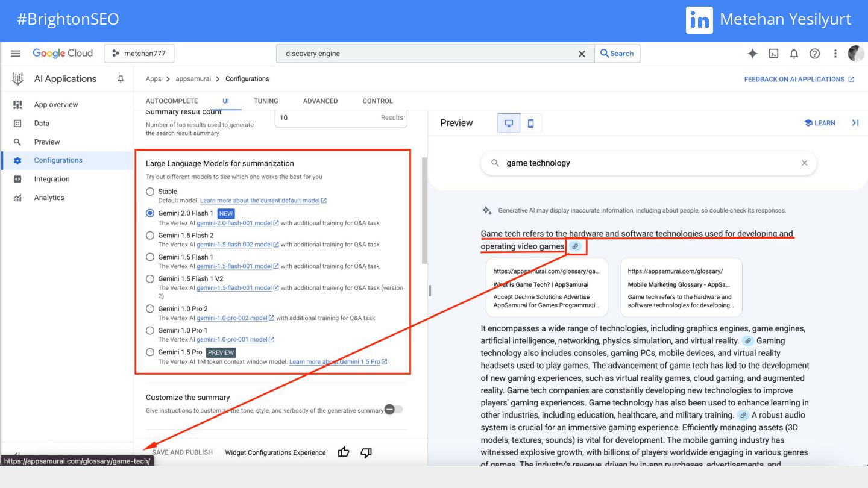The width and height of the screenshot is (868, 488).
Task: Open the hamburger navigation menu
Action: point(16,54)
